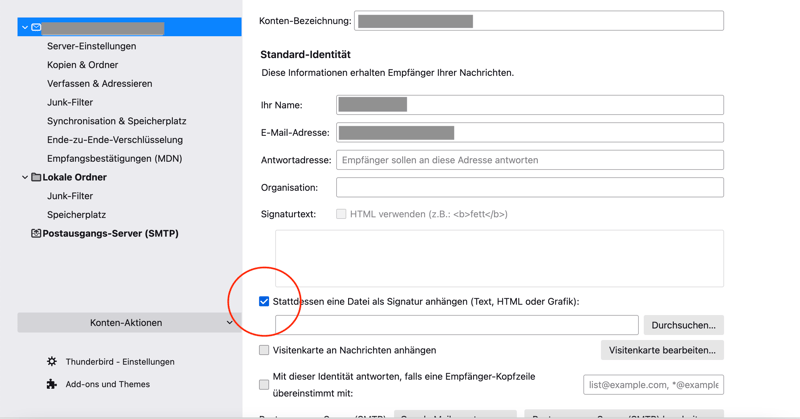The height and width of the screenshot is (419, 800).
Task: Open Thunderbird - Einstellungen link
Action: [120, 361]
